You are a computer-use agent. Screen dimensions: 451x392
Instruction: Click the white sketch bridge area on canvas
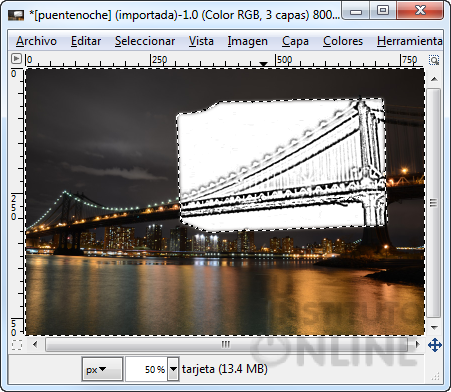tap(283, 165)
